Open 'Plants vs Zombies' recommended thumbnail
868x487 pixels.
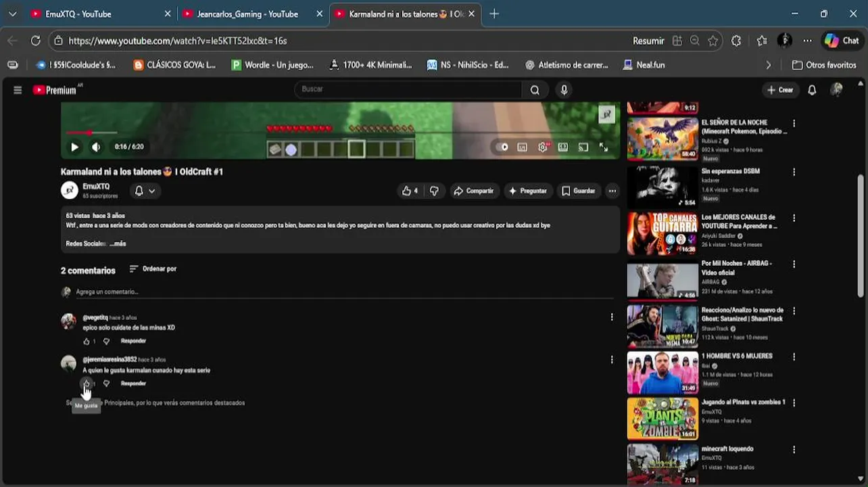click(x=662, y=419)
